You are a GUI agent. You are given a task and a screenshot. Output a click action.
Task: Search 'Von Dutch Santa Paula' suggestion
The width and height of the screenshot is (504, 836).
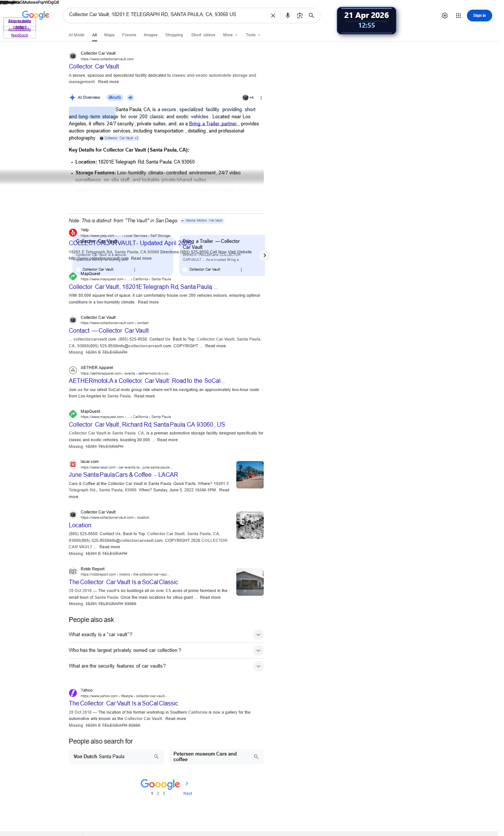click(116, 757)
